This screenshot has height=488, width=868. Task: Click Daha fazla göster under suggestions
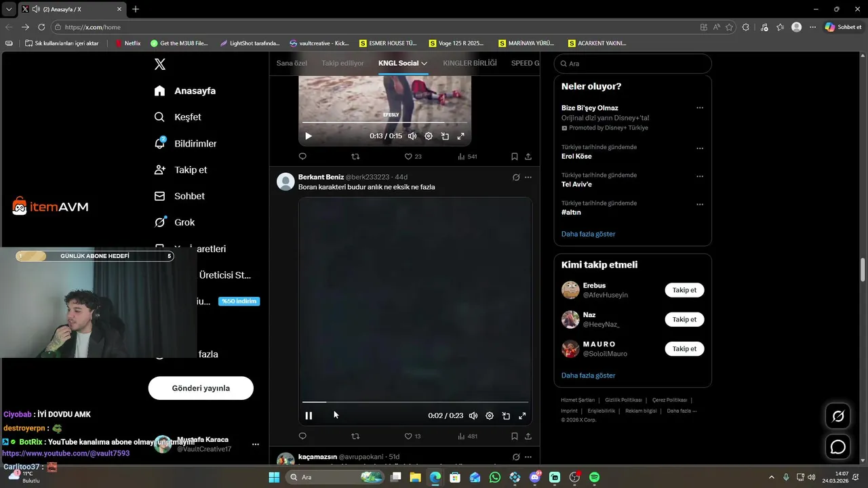tap(588, 375)
